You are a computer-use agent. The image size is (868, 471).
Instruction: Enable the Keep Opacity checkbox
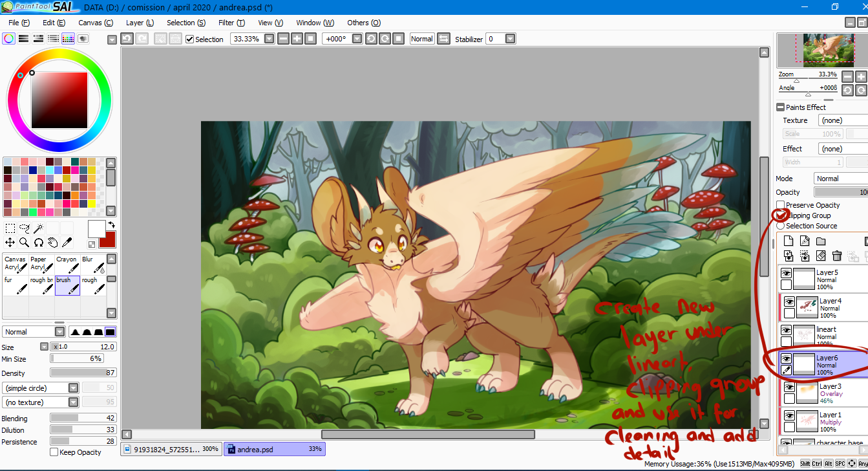[x=54, y=452]
